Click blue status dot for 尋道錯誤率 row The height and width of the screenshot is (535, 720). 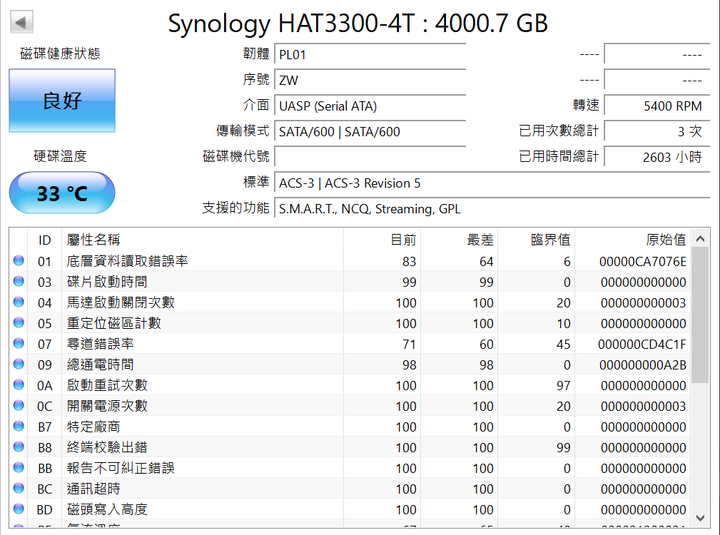pyautogui.click(x=18, y=344)
